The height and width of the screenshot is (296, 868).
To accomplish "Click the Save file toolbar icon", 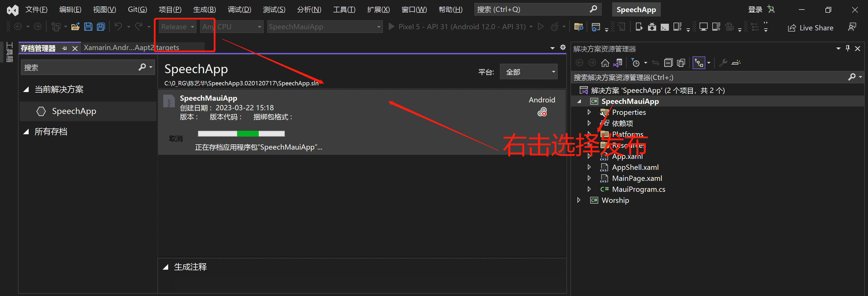I will 88,27.
